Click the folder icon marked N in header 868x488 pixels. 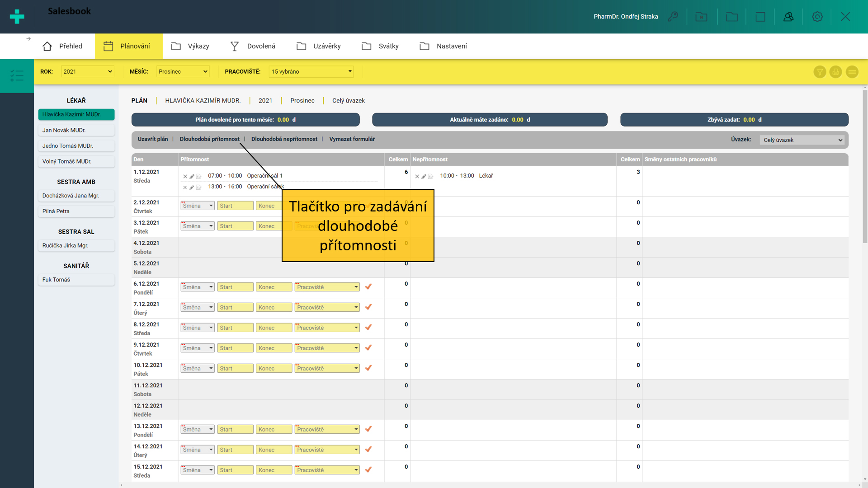[701, 17]
